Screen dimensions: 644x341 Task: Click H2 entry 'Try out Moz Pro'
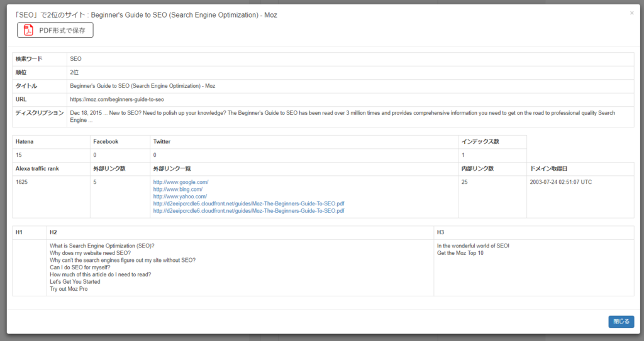[x=69, y=289]
